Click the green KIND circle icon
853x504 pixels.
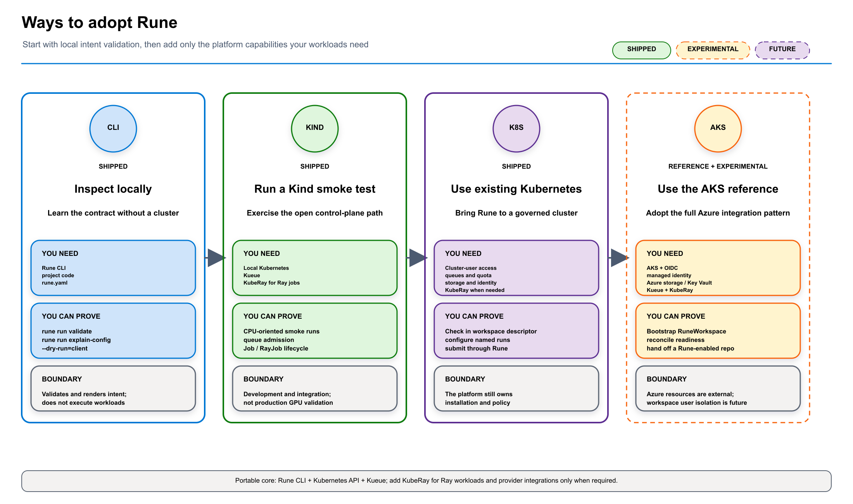[315, 128]
